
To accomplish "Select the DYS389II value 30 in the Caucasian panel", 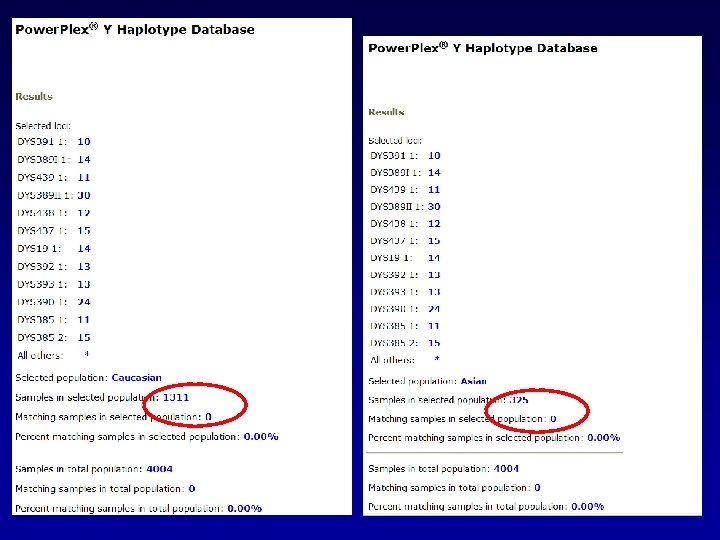I will point(84,195).
